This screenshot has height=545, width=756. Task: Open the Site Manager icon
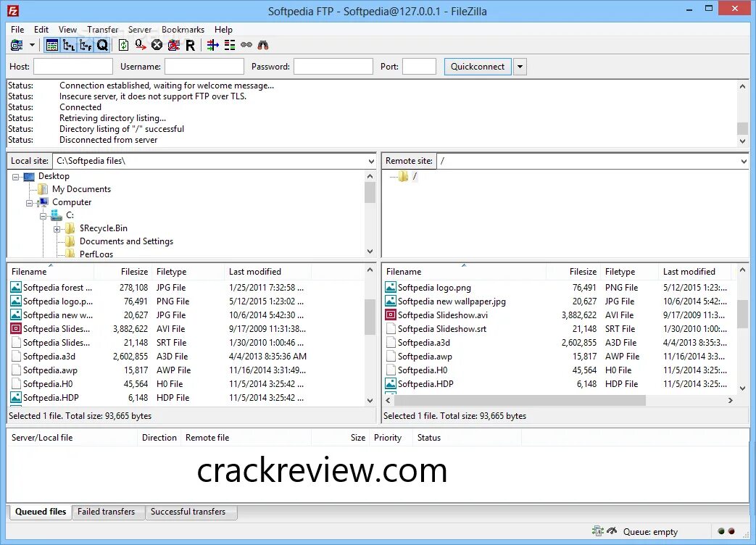pos(17,46)
